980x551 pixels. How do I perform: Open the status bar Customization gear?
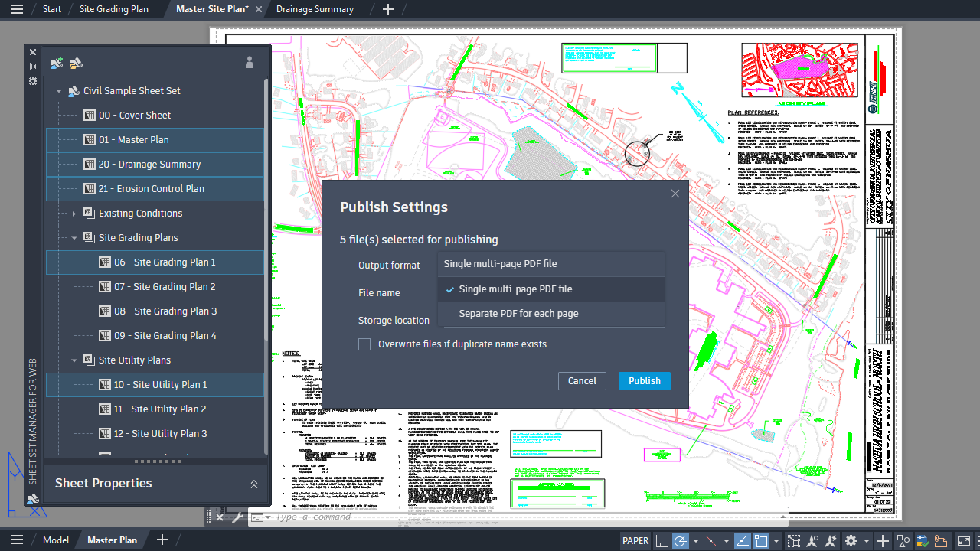click(x=851, y=540)
